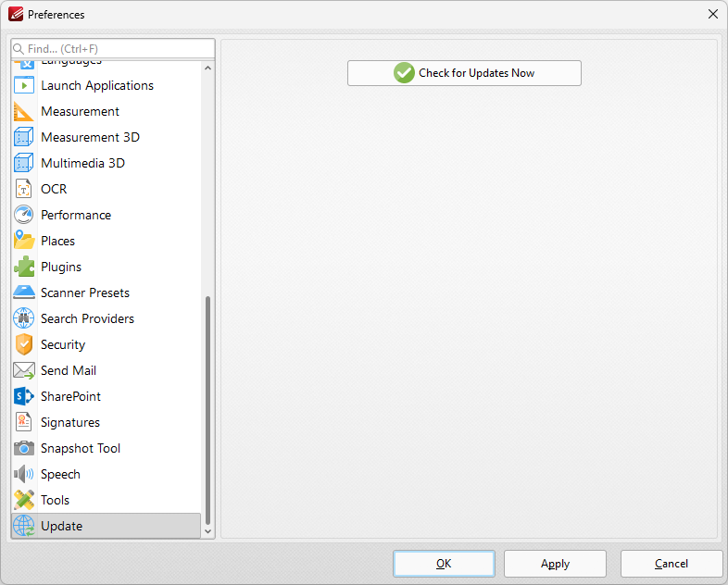Cancel the Preferences dialog

pyautogui.click(x=672, y=564)
